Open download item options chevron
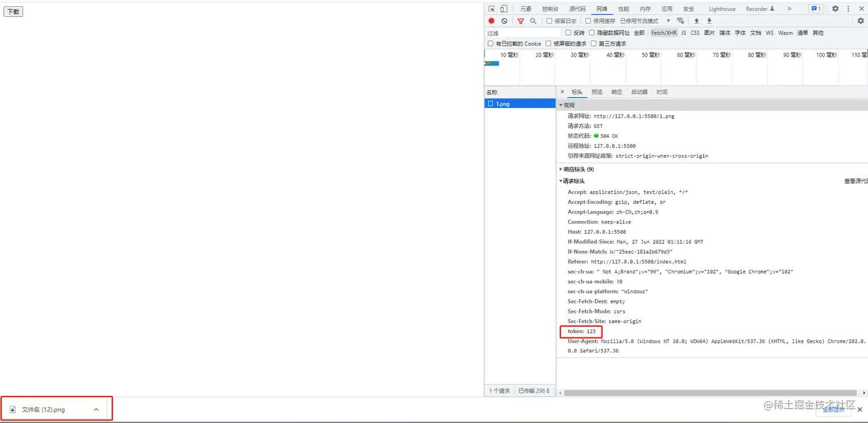 96,410
